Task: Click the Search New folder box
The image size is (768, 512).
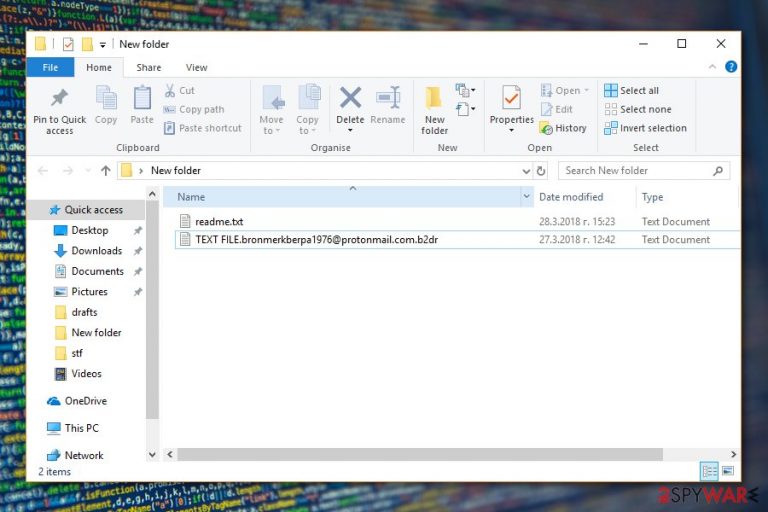Action: [644, 171]
